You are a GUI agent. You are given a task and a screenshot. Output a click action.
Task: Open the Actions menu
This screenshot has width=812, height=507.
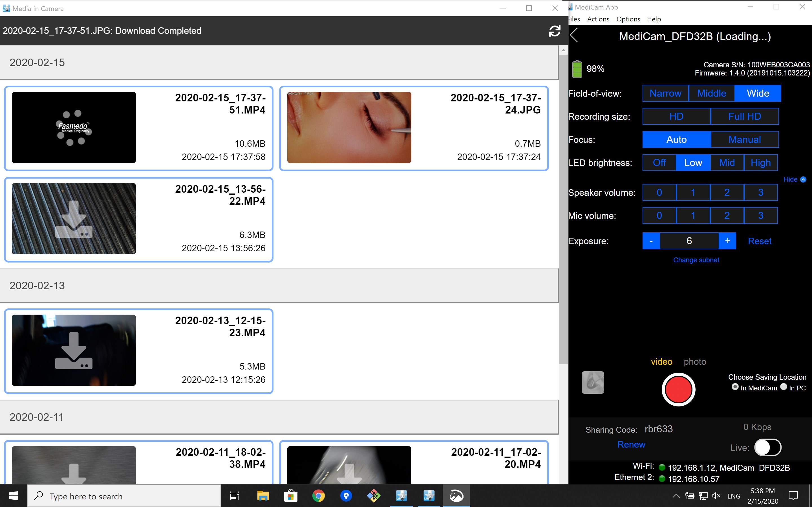(x=598, y=19)
